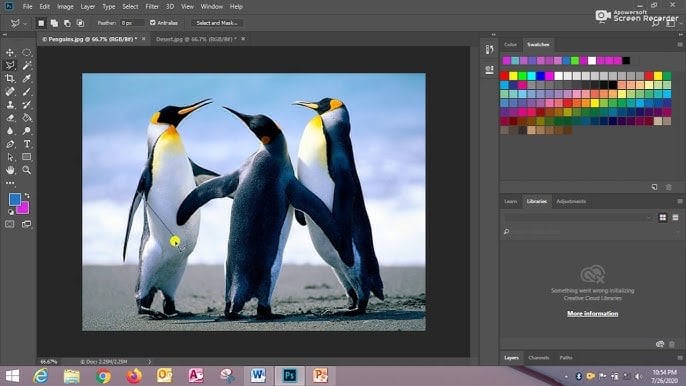Open the Libraries panel flyout menu
The width and height of the screenshot is (686, 386).
(679, 201)
